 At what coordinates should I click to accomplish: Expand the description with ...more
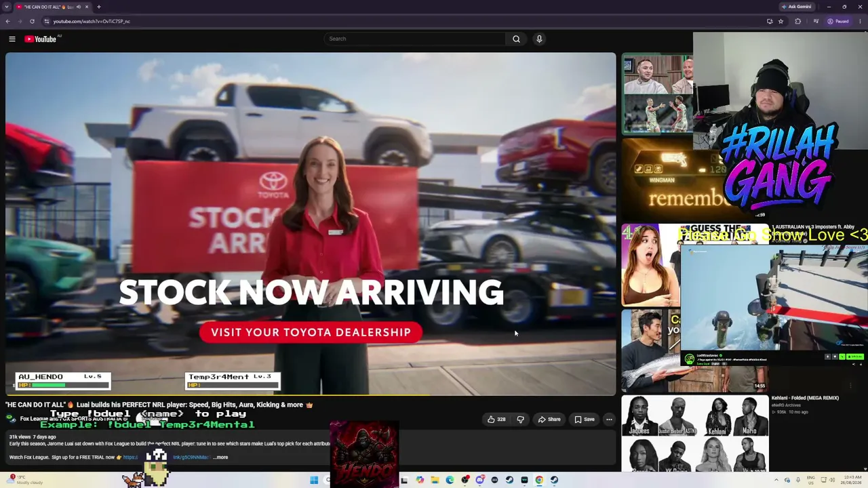[x=220, y=457]
